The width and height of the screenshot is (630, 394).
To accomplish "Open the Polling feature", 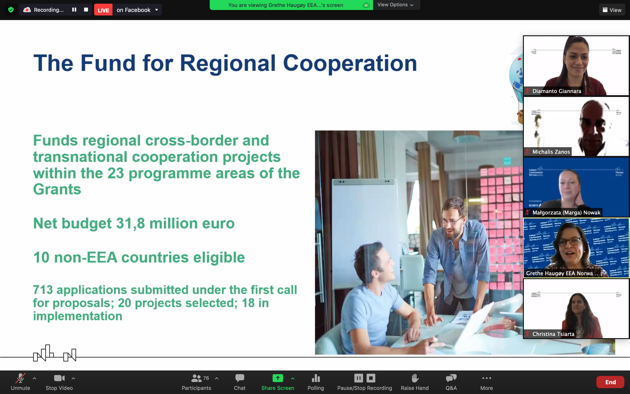I will coord(316,382).
